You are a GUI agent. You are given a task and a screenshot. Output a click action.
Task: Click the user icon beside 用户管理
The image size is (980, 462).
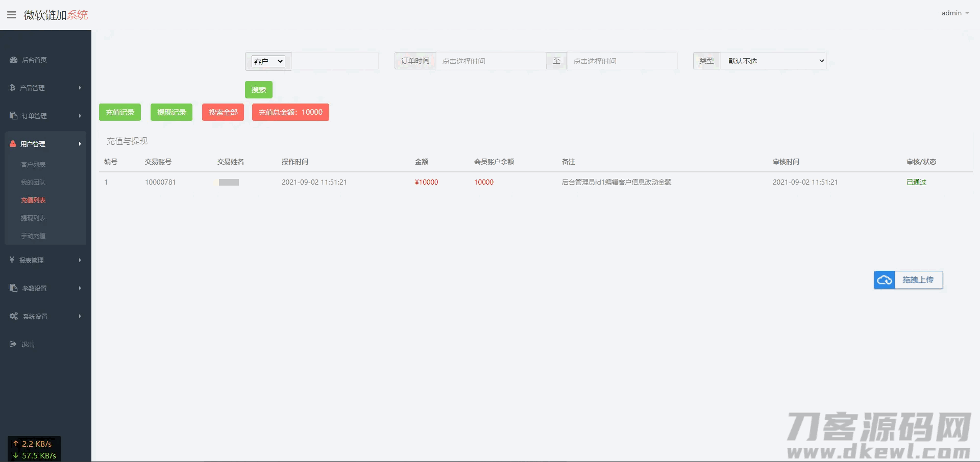coord(13,144)
